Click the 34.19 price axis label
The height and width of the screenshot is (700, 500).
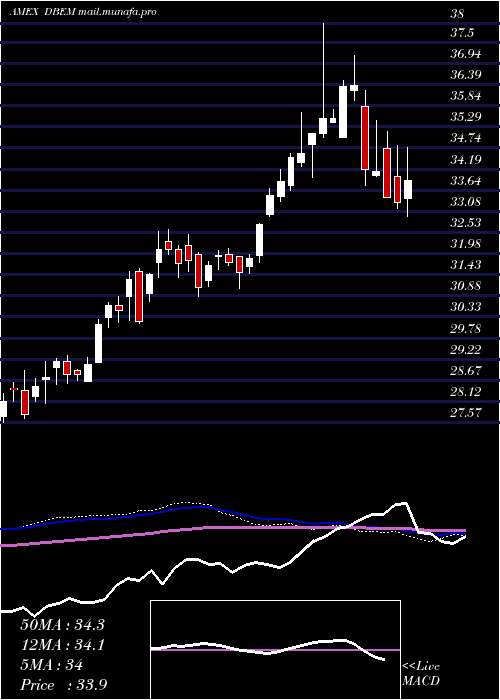point(466,159)
